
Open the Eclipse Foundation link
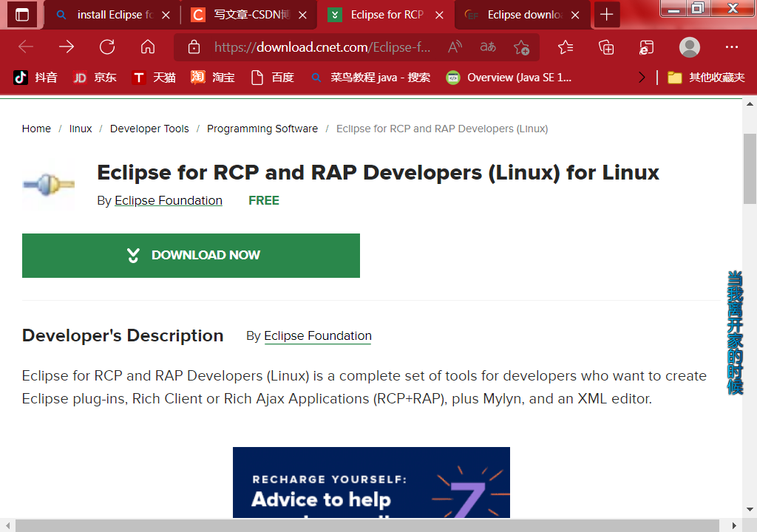[168, 200]
